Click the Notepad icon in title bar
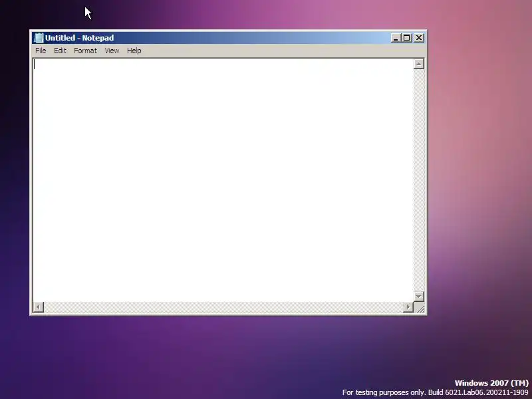The width and height of the screenshot is (532, 399). pos(39,38)
